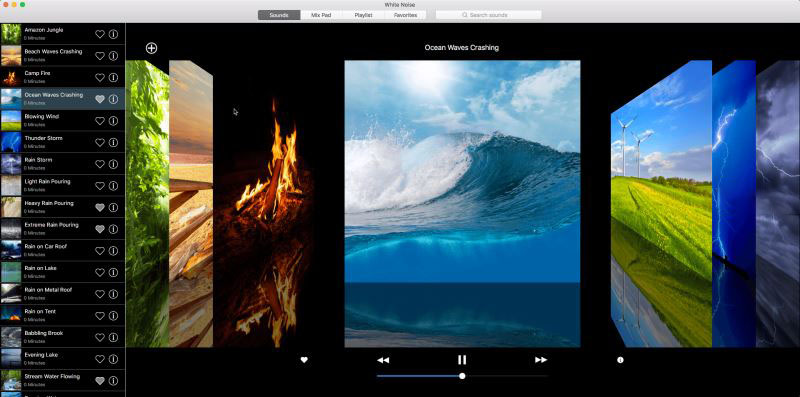View info for Heavy Rain Pouring
The height and width of the screenshot is (397, 800).
coord(113,208)
